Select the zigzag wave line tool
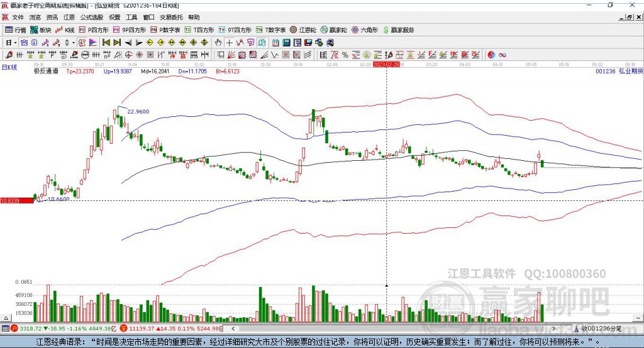Viewport: 644px width, 348px height. tap(275, 55)
